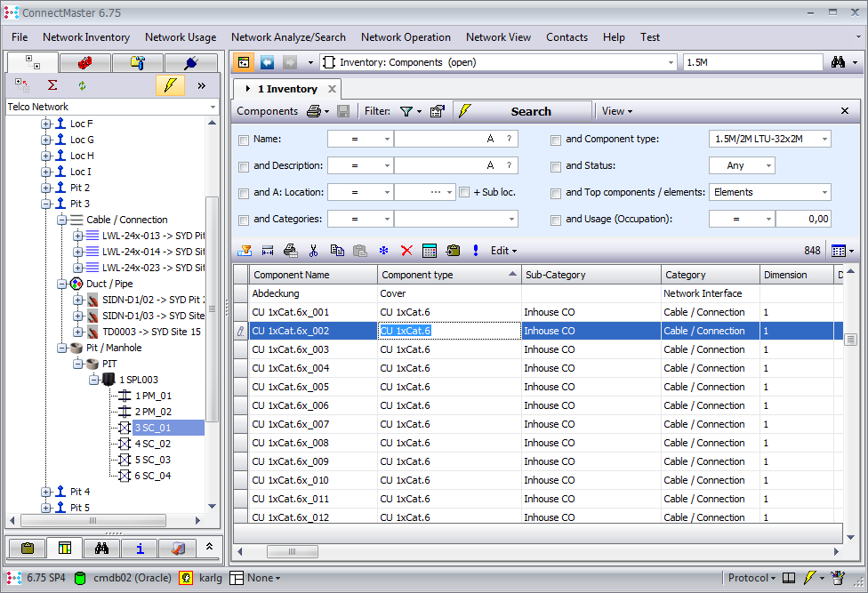This screenshot has height=593, width=868.
Task: Click the 'None' layout button in status bar
Action: tap(255, 578)
